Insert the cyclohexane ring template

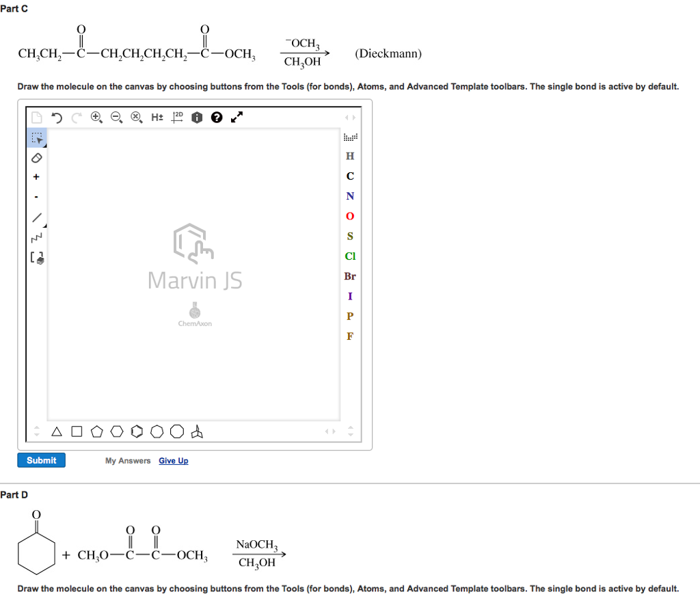pyautogui.click(x=116, y=431)
